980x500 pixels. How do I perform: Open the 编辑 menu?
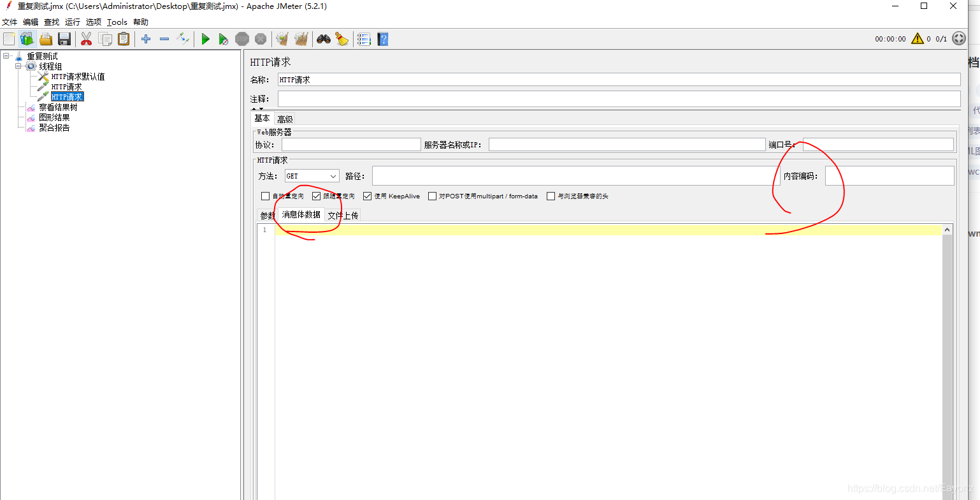pyautogui.click(x=31, y=22)
